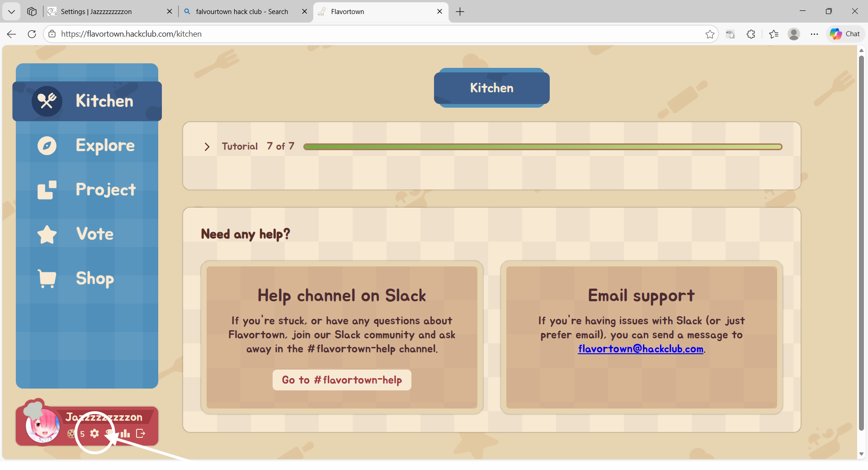868x470 pixels.
Task: Click the 'Need any help?' heading
Action: [x=245, y=234]
